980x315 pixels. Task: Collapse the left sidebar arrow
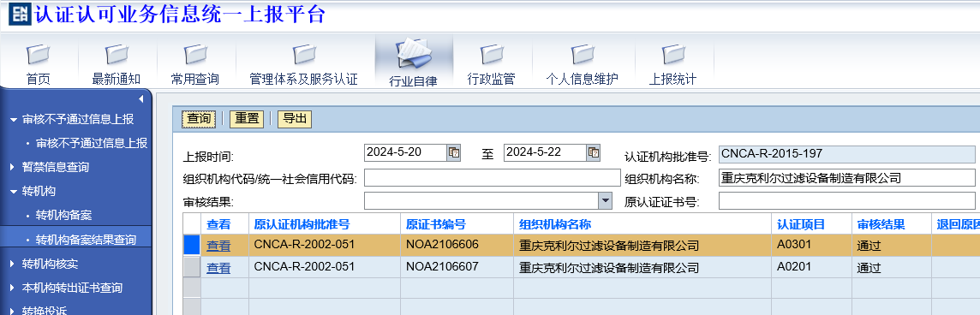(140, 98)
